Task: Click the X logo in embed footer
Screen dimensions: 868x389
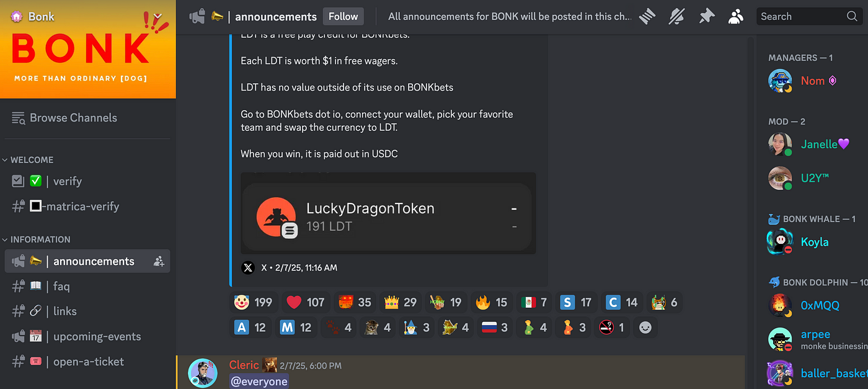Action: [x=248, y=268]
